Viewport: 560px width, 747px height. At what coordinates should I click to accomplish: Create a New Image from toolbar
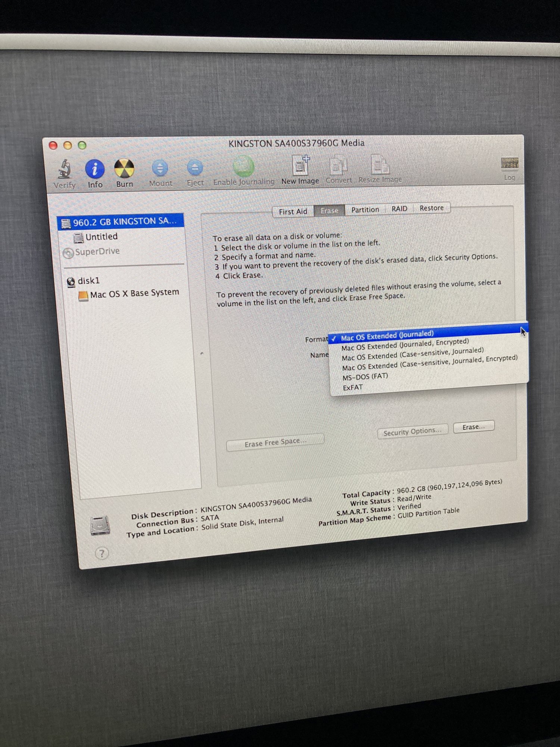click(301, 165)
